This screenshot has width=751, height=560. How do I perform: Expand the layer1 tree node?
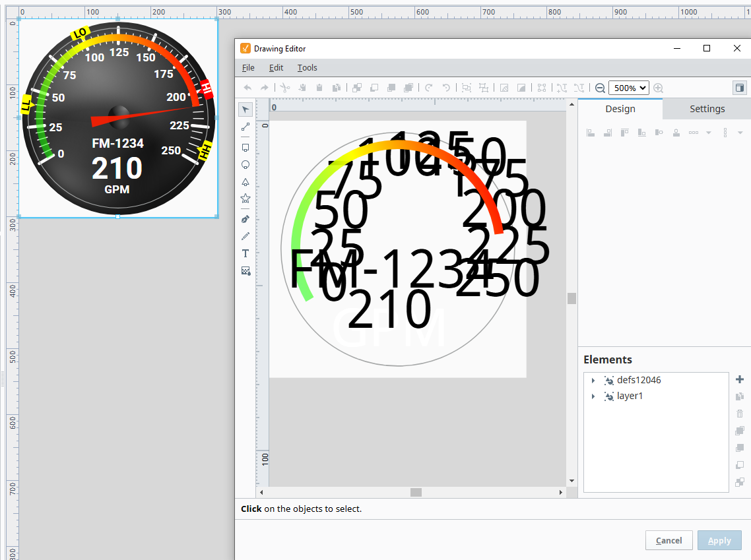tap(593, 396)
